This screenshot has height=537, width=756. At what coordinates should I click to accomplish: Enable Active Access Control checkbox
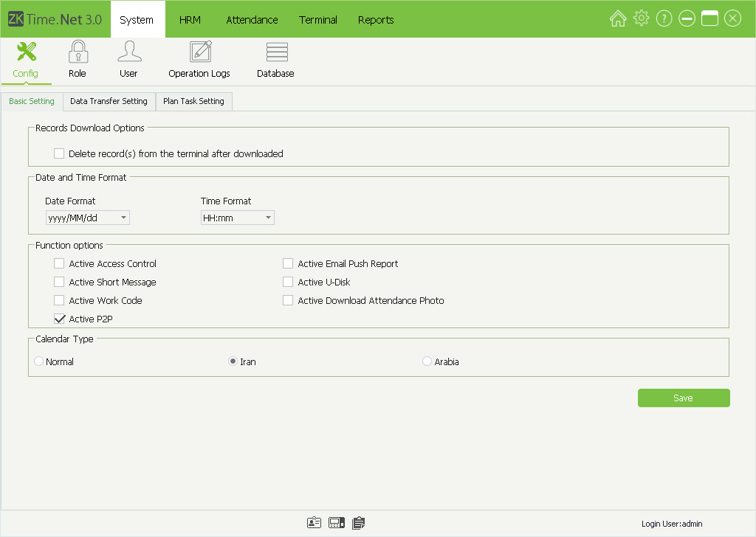[59, 264]
